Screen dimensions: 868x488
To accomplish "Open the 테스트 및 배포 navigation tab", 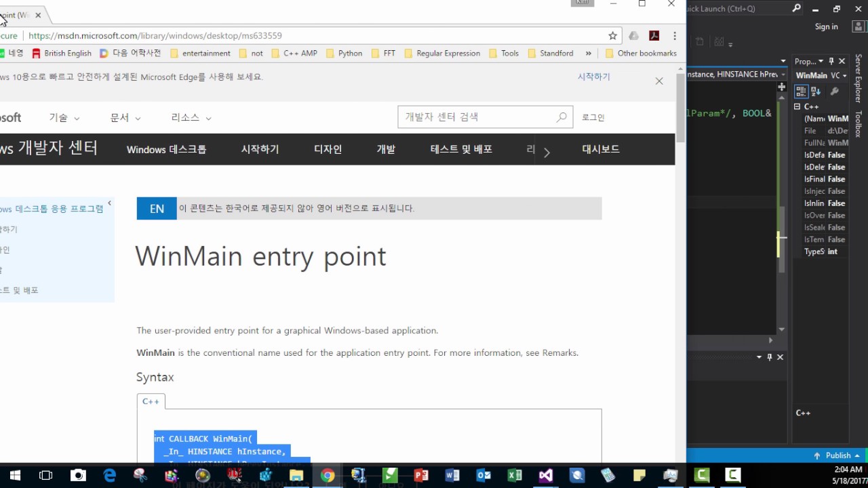I will (461, 149).
